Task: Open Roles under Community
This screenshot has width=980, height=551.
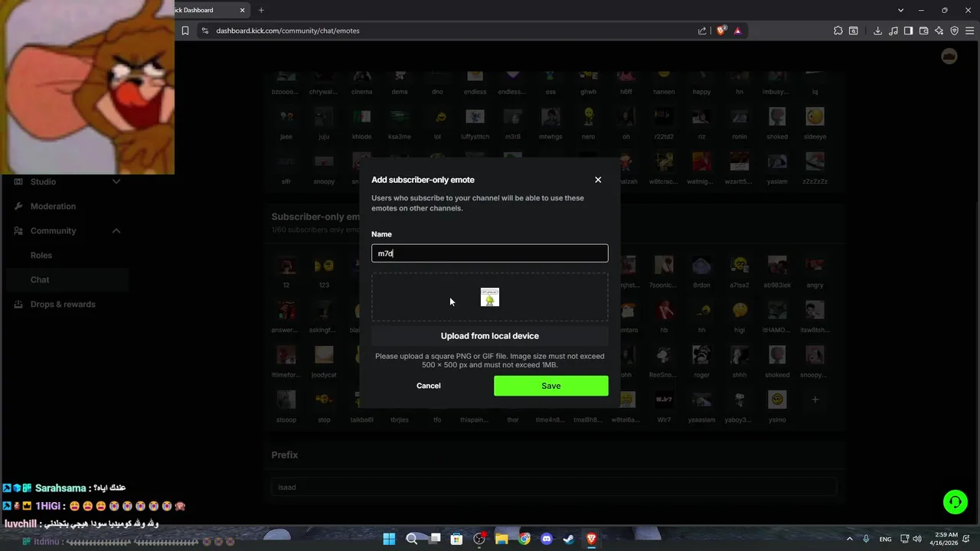Action: click(x=41, y=255)
